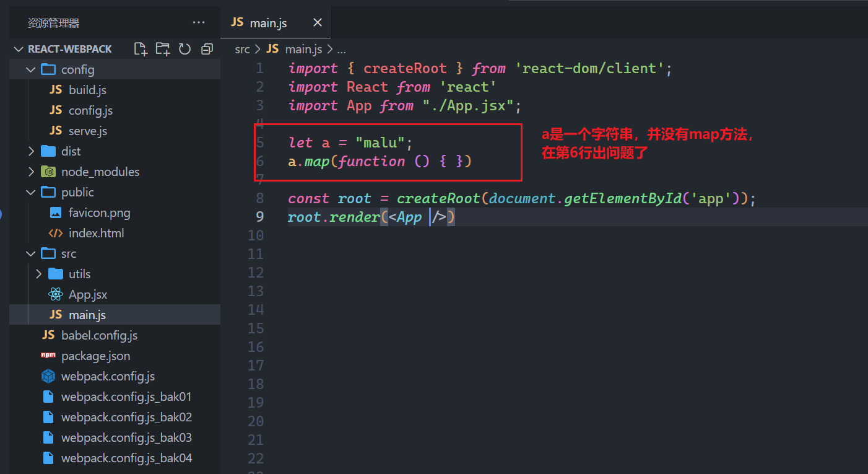The image size is (868, 474).
Task: Click the word render on line 9
Action: point(355,217)
